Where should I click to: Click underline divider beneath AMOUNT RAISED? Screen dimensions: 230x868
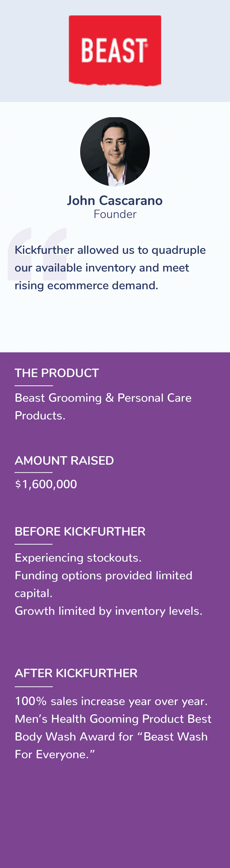coord(34,472)
